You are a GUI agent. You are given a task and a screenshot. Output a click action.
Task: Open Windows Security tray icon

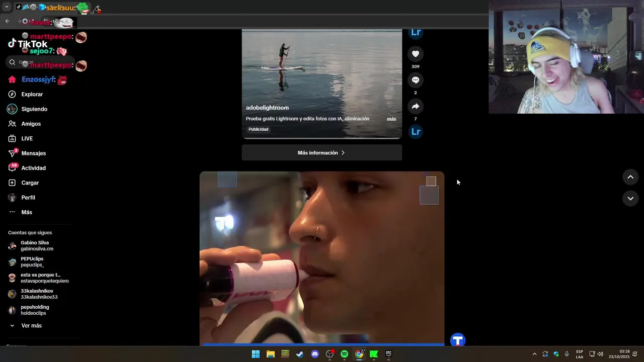click(x=556, y=354)
